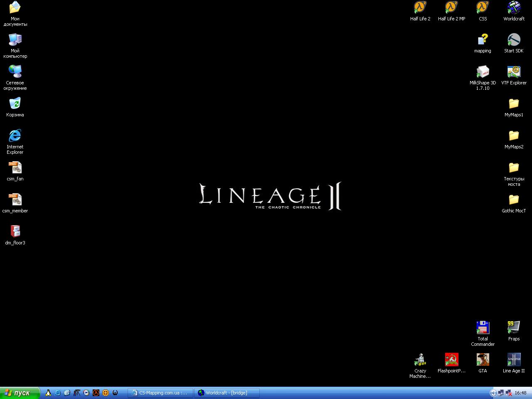
Task: Click the Internet Explorer Quick Launch icon
Action: (58, 393)
